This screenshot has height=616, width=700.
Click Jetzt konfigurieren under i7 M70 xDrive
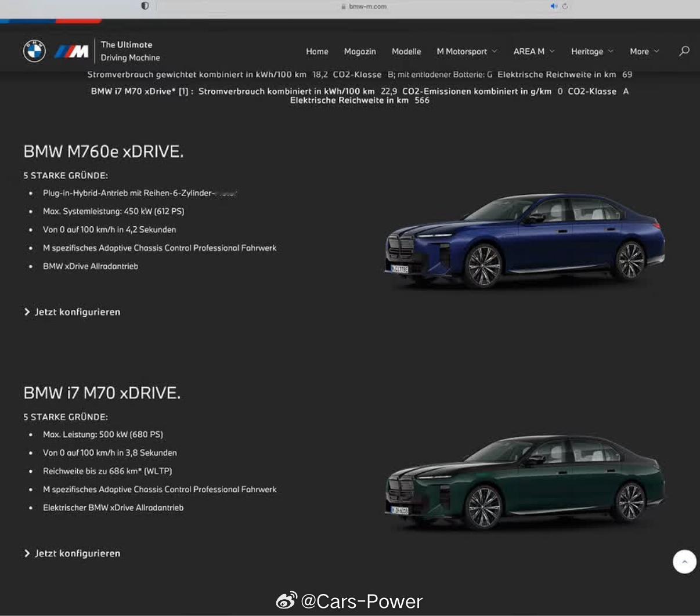click(x=72, y=553)
